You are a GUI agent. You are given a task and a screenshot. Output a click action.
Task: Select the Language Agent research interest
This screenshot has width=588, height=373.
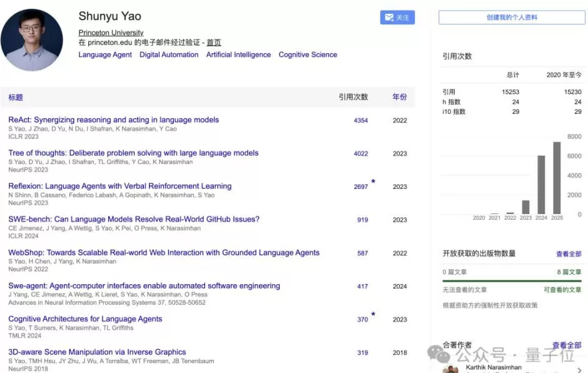pyautogui.click(x=104, y=54)
